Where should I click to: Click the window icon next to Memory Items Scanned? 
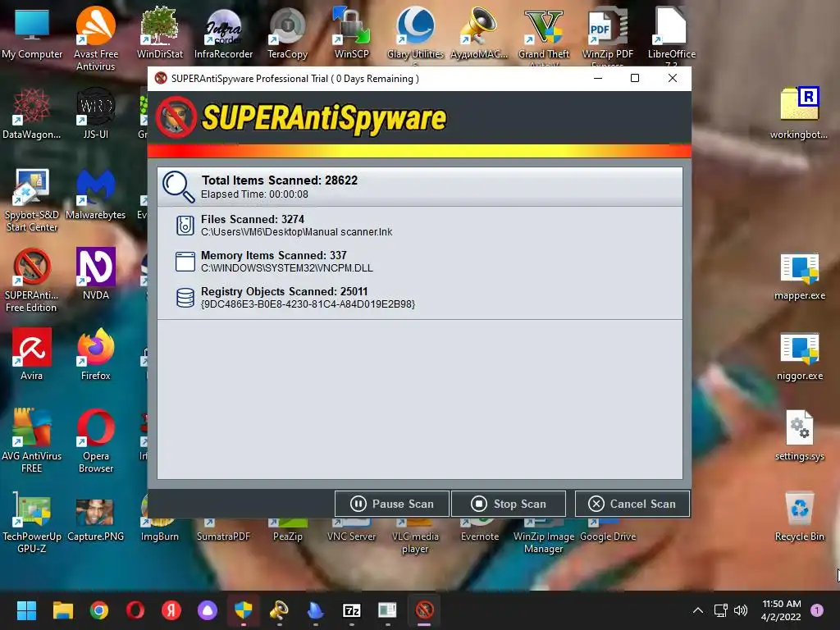coord(185,262)
